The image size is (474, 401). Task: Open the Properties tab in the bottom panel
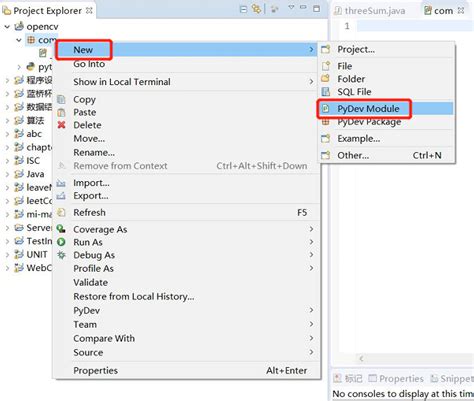[x=396, y=379]
